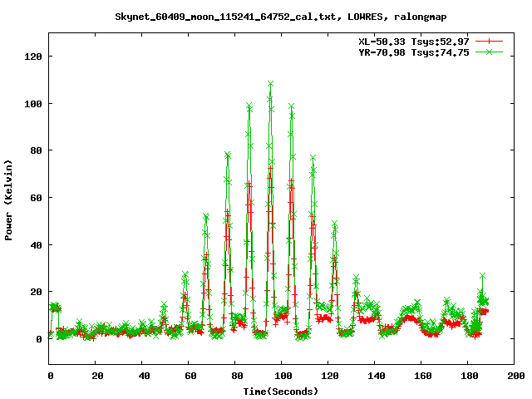Click the x-axis tick label 40
532x399 pixels.
pyautogui.click(x=144, y=376)
